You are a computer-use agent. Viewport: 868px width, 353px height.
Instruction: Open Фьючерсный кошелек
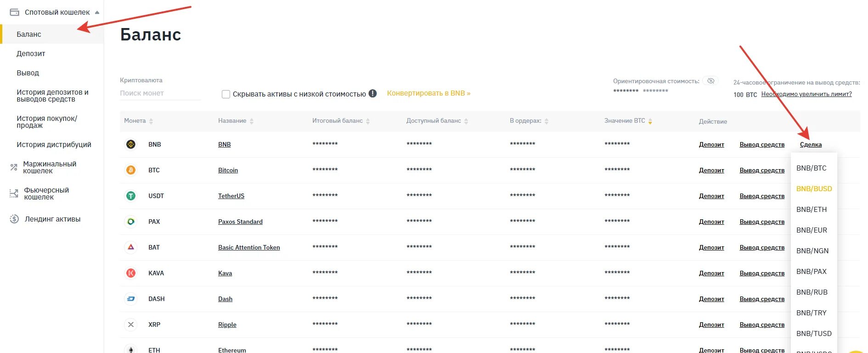click(46, 194)
